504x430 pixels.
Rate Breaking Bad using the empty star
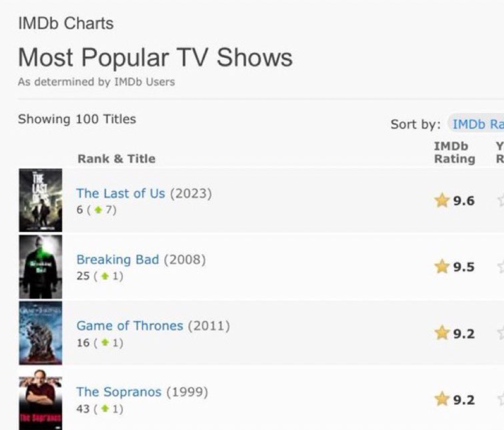pos(501,267)
